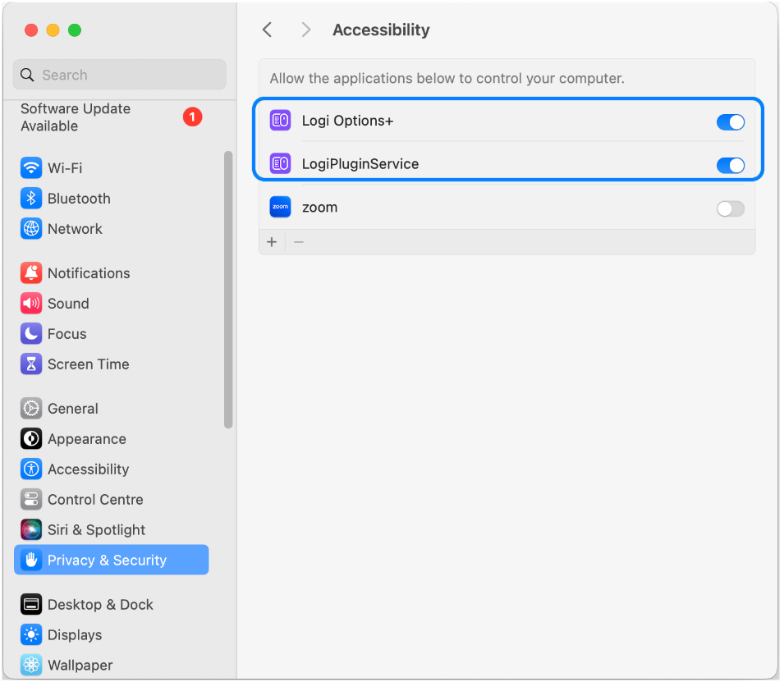This screenshot has width=784, height=682.
Task: Click the Screen Time hourglass icon
Action: pyautogui.click(x=31, y=364)
